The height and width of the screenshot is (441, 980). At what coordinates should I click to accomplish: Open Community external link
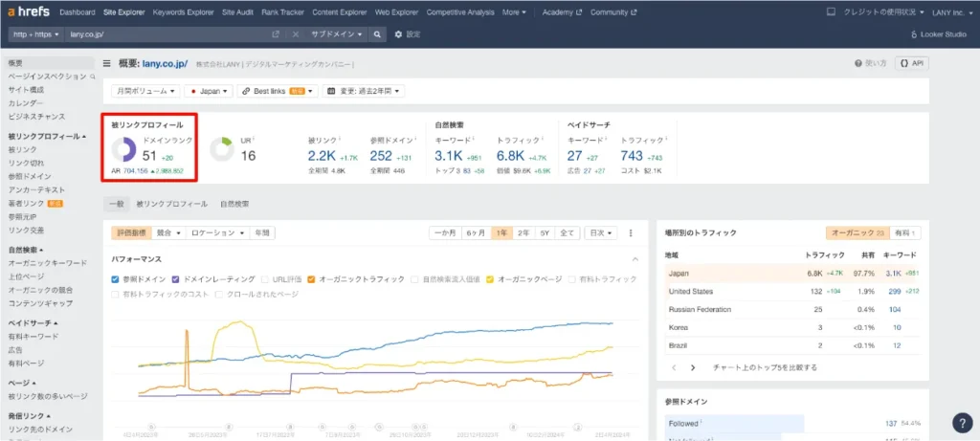pyautogui.click(x=613, y=11)
